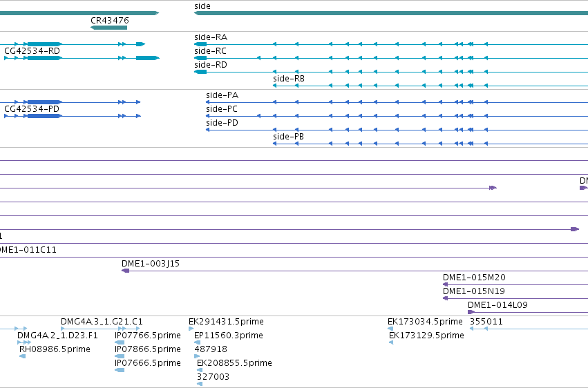Click the IP07766.5prime feature block
The width and height of the screenshot is (588, 388).
pos(120,342)
